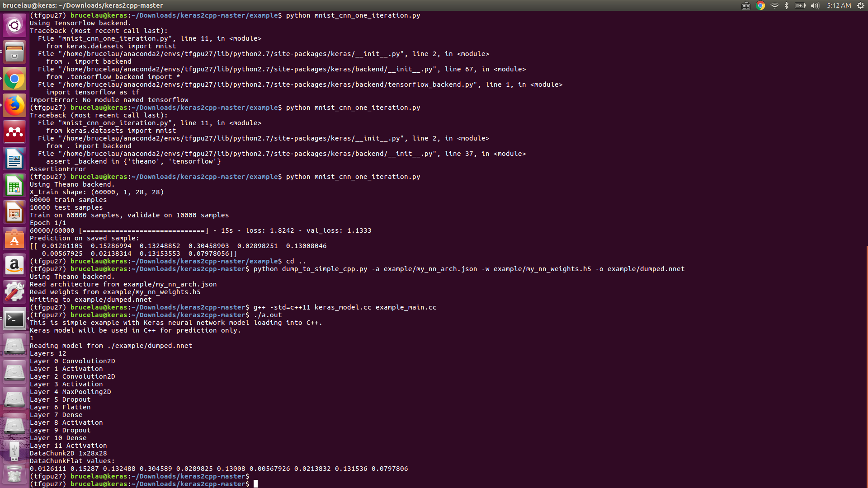Open LibreOffice Calc from the dock
The height and width of the screenshot is (488, 868).
(14, 186)
